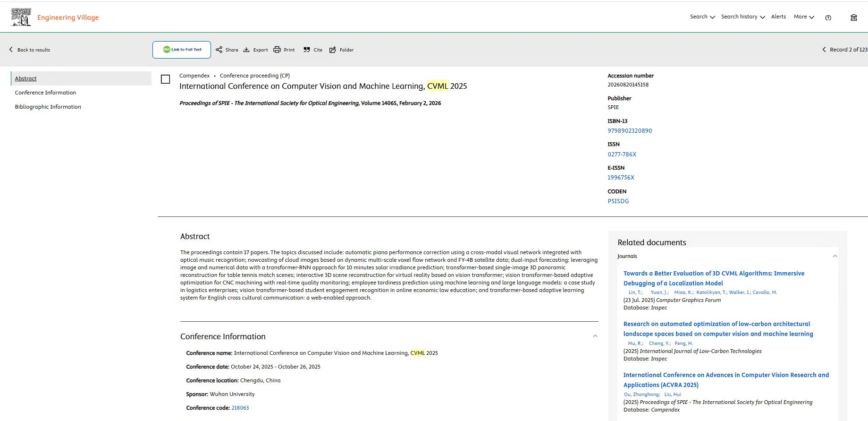
Task: Click author link Yuan, J.
Action: (x=659, y=292)
